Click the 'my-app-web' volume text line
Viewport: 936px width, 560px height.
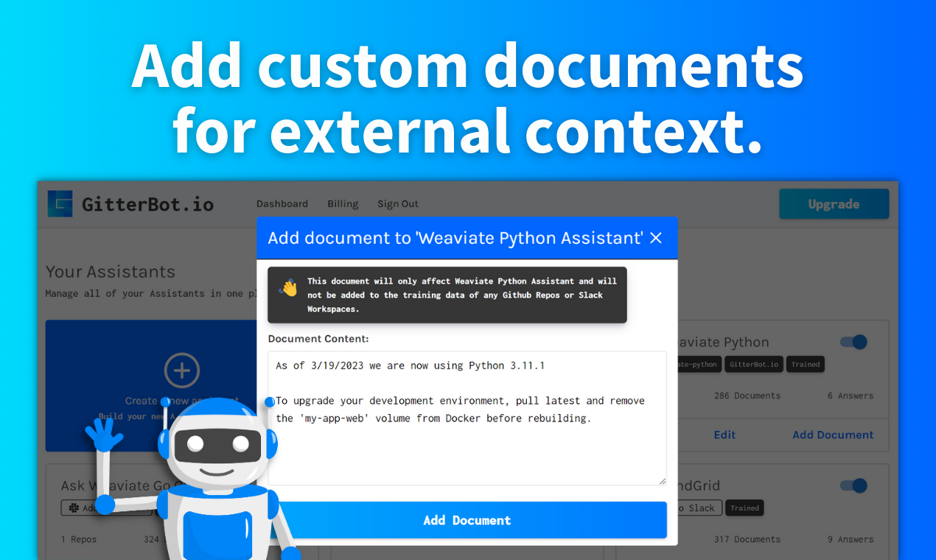point(433,419)
